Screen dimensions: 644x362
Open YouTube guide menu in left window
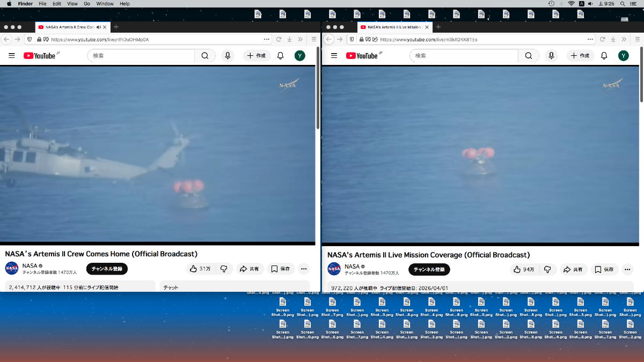(12, 55)
